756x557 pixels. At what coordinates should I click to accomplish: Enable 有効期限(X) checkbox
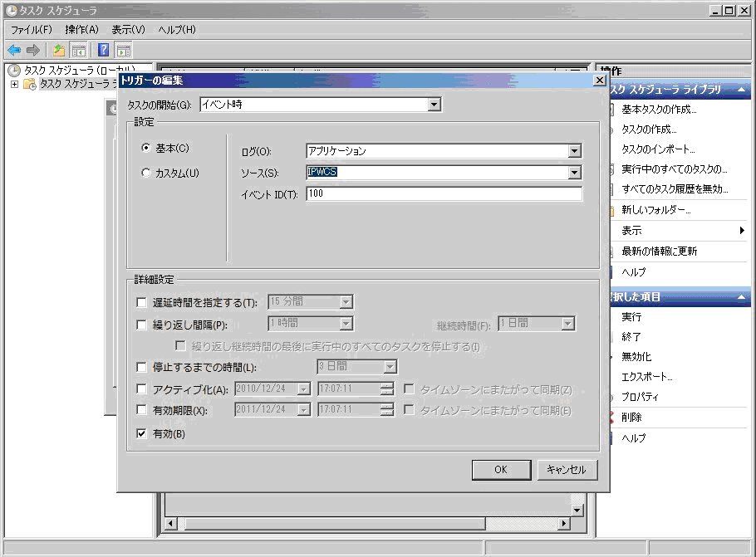141,409
